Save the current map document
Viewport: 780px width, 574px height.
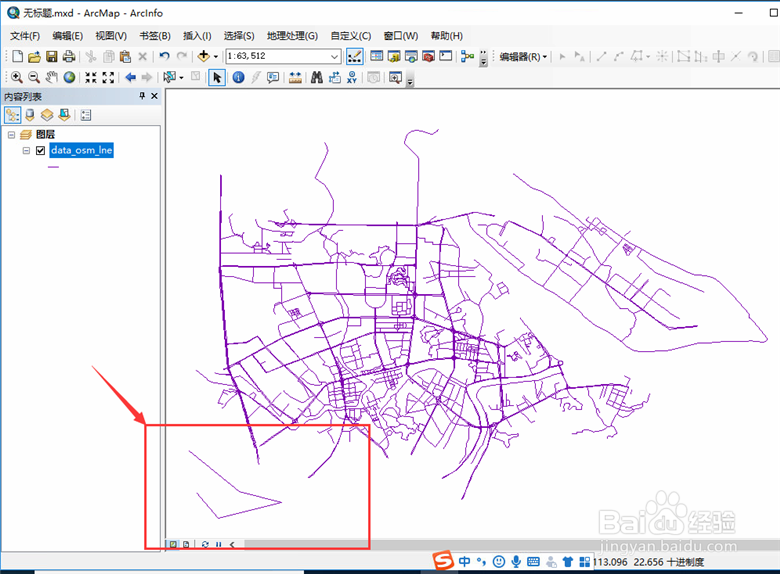(x=51, y=57)
